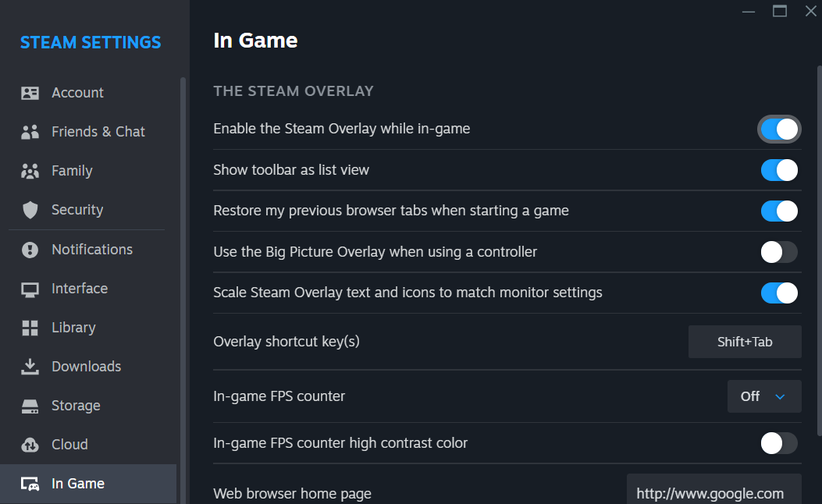Click the Shift+Tab overlay shortcut button
The image size is (822, 504).
745,342
